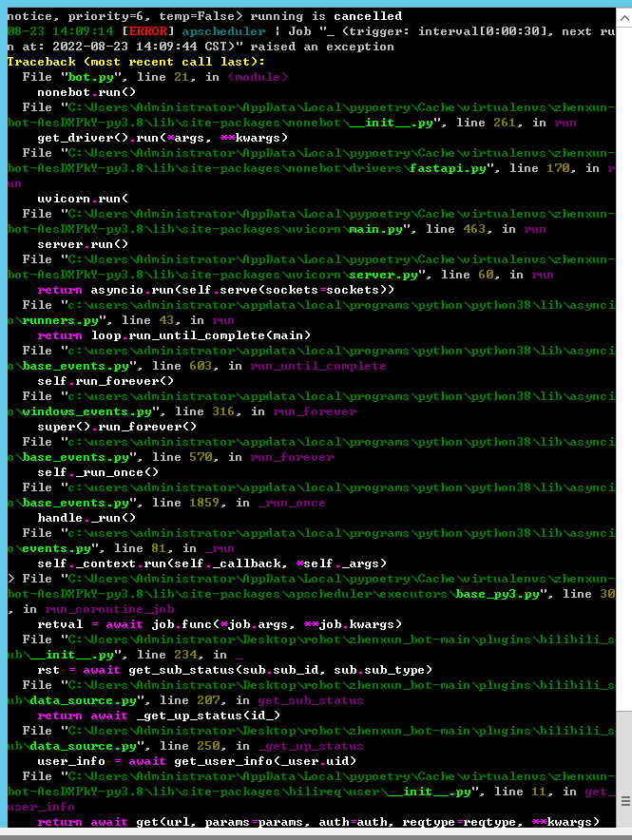The height and width of the screenshot is (840, 632).
Task: Click the windows_events.py file name
Action: click(x=86, y=411)
